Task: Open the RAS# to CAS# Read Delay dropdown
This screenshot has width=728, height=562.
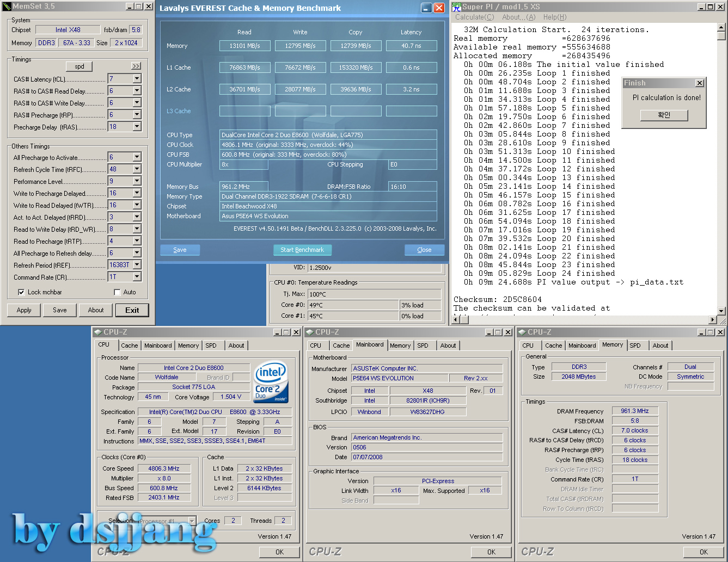Action: pyautogui.click(x=137, y=91)
